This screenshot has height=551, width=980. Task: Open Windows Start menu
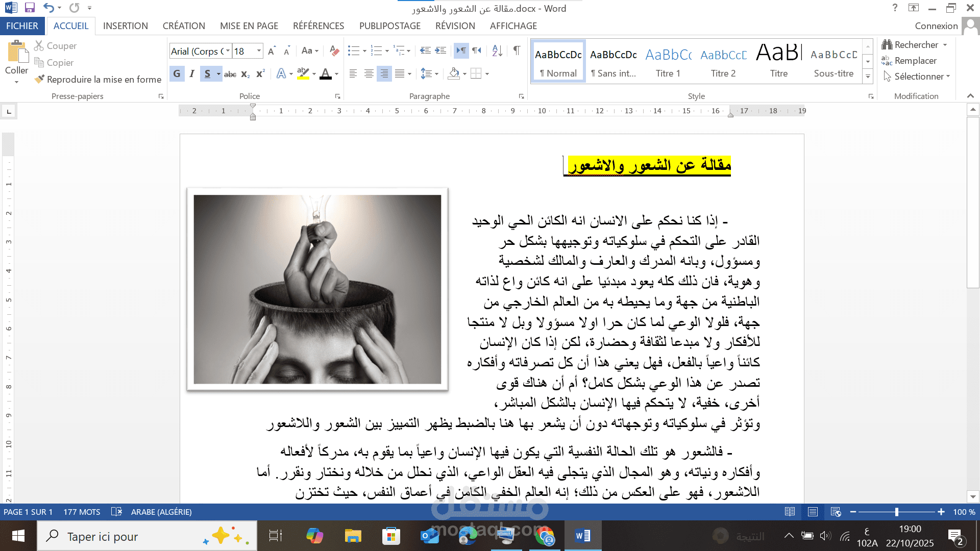[x=18, y=536]
